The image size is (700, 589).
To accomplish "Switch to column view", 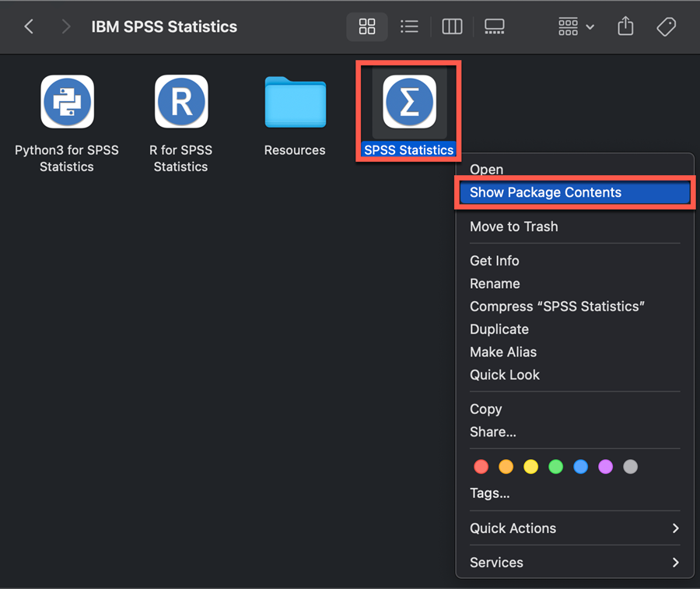I will point(452,26).
